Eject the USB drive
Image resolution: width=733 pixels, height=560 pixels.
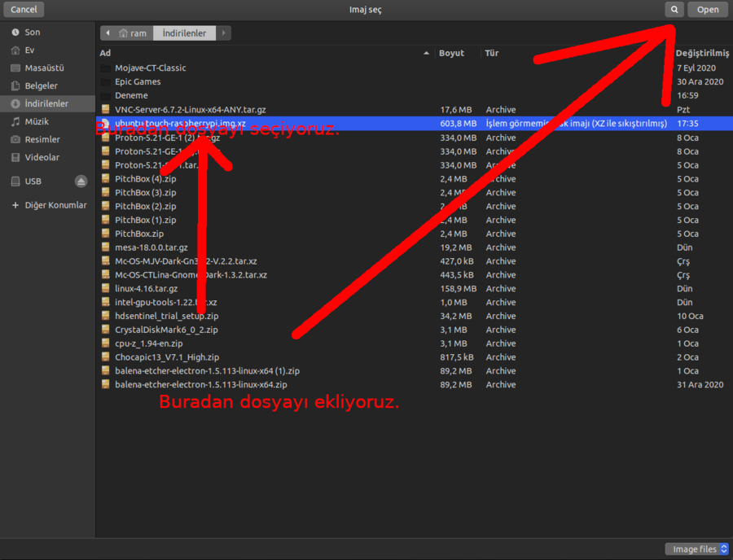[81, 182]
